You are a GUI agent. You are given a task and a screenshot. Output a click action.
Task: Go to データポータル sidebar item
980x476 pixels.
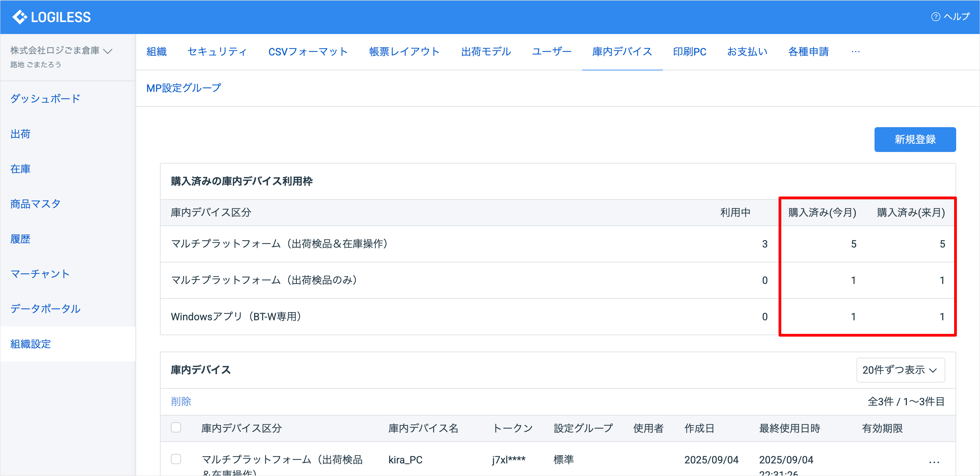[x=45, y=309]
